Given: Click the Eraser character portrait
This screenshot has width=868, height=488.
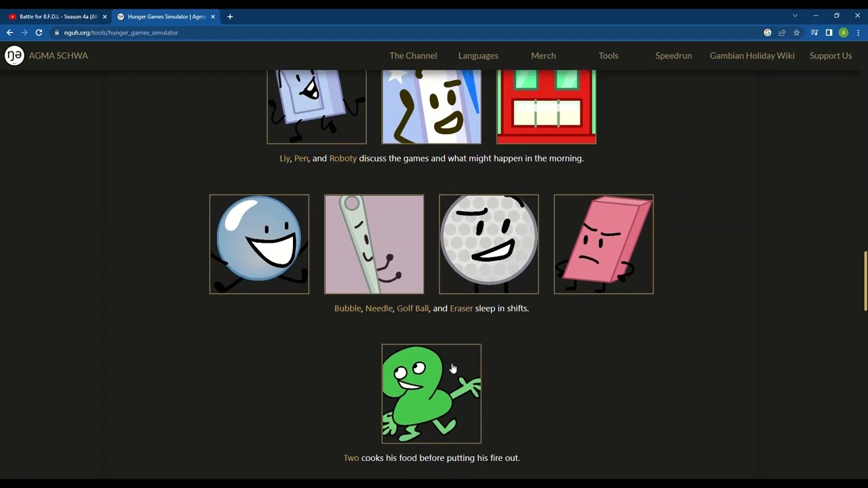Looking at the screenshot, I should pyautogui.click(x=604, y=244).
